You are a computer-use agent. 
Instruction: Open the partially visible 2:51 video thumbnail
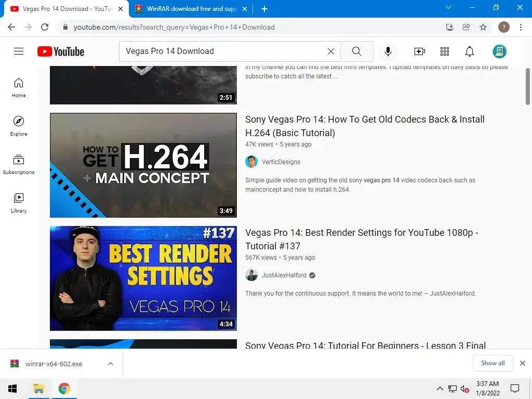pos(143,85)
